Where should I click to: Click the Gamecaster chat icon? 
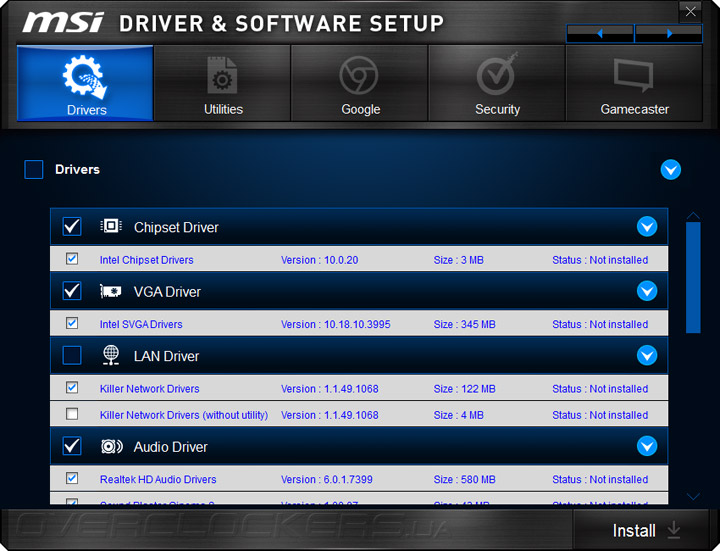tap(634, 76)
